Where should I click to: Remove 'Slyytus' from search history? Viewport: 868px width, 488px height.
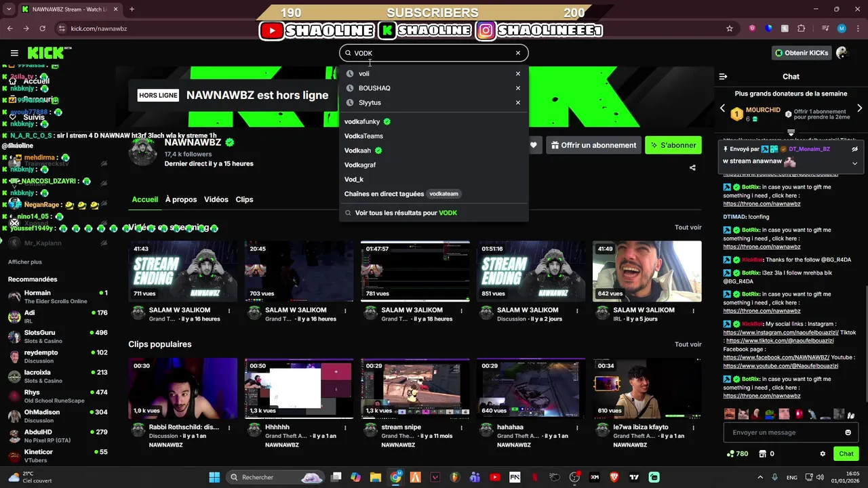click(518, 103)
